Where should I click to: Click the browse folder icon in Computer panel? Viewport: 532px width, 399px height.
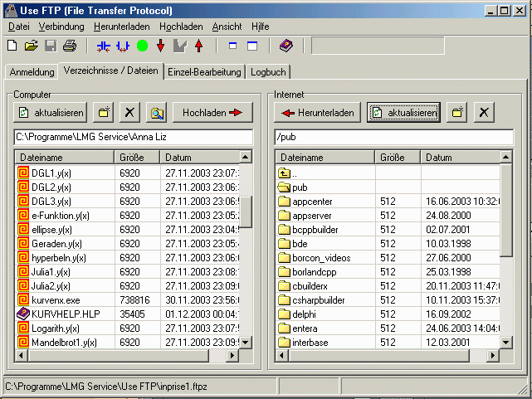click(155, 112)
